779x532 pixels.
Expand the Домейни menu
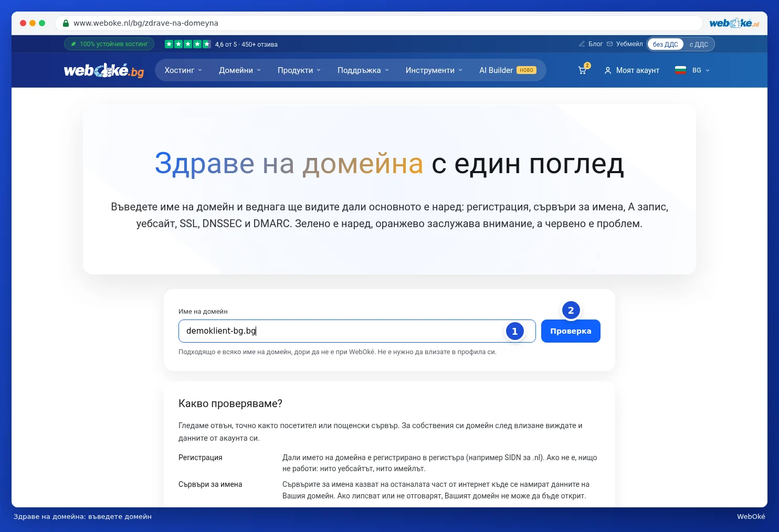[240, 70]
